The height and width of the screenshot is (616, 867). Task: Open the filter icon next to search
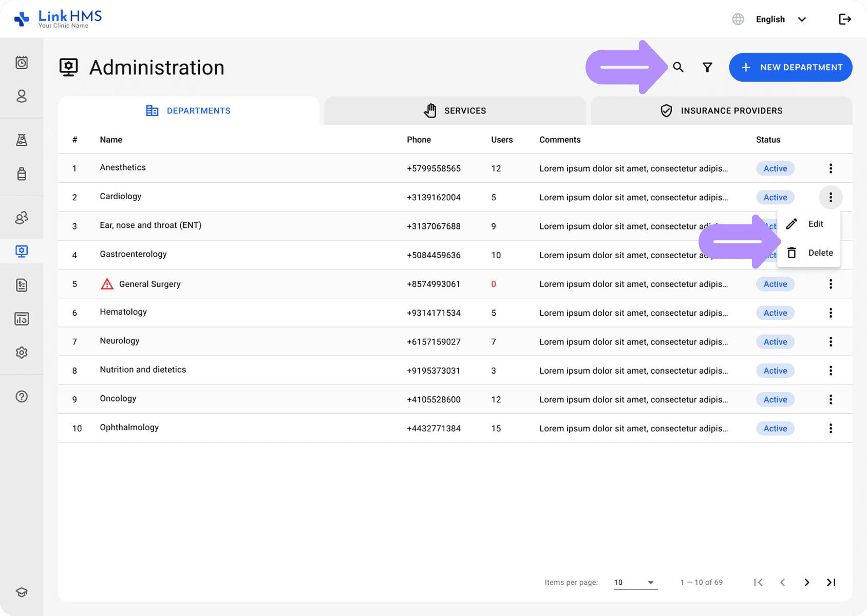[707, 67]
